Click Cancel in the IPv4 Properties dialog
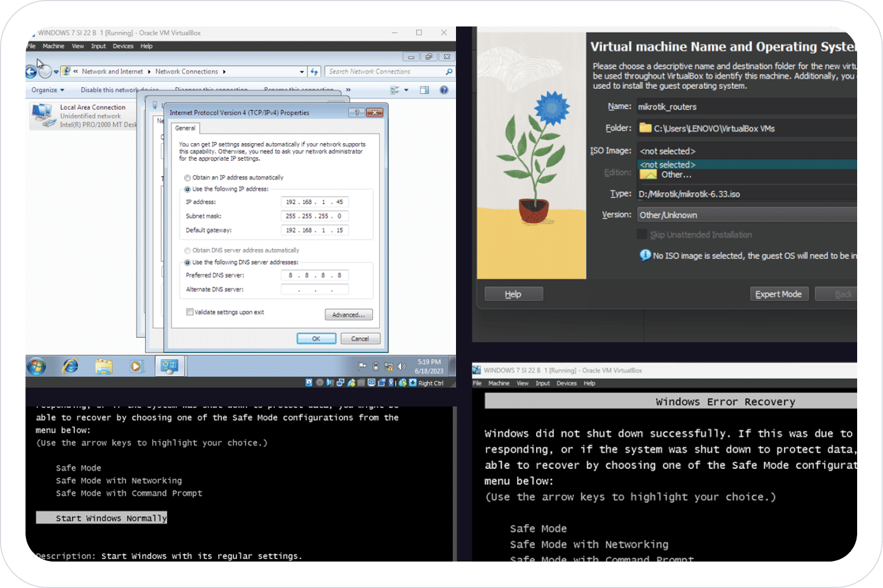 point(360,338)
